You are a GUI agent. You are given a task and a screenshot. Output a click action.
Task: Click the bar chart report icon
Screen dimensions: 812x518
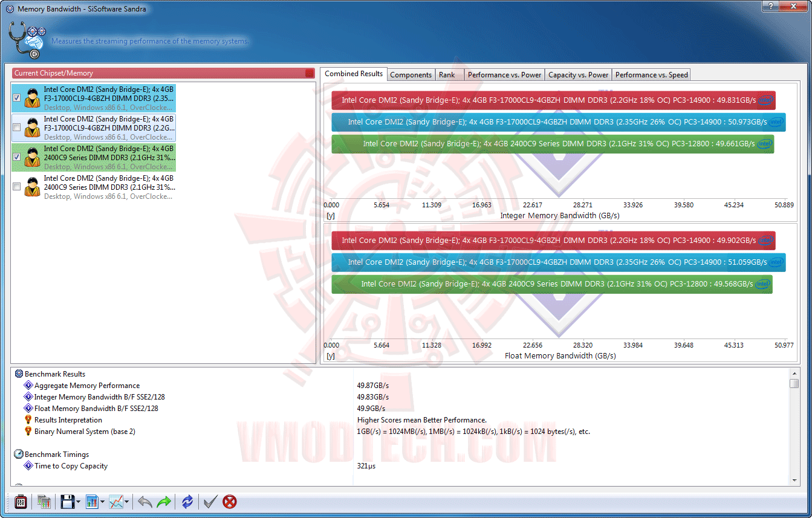pos(92,502)
